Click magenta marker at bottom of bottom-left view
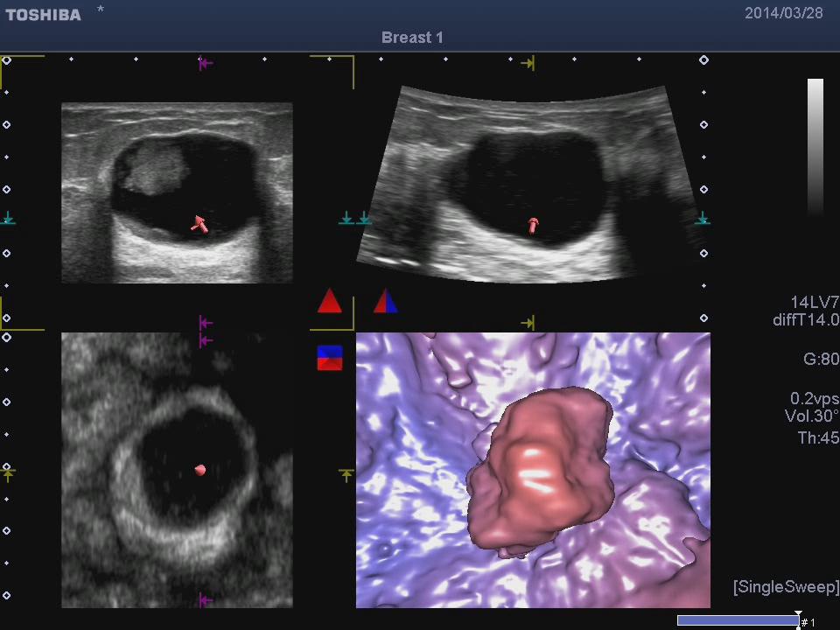 point(206,600)
